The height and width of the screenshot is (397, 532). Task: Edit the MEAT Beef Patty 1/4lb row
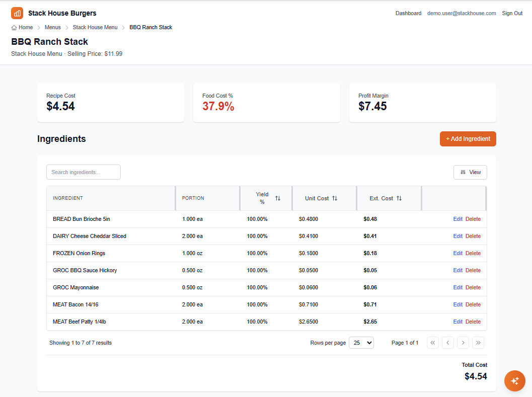pyautogui.click(x=458, y=322)
